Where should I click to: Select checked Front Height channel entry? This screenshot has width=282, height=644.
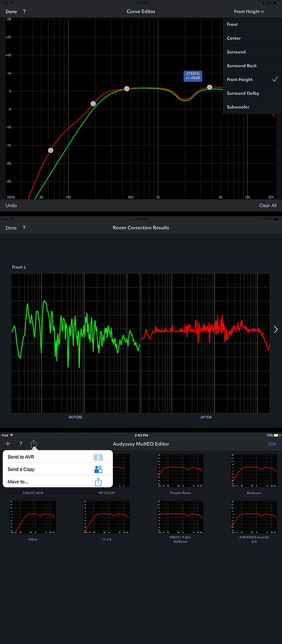(252, 79)
